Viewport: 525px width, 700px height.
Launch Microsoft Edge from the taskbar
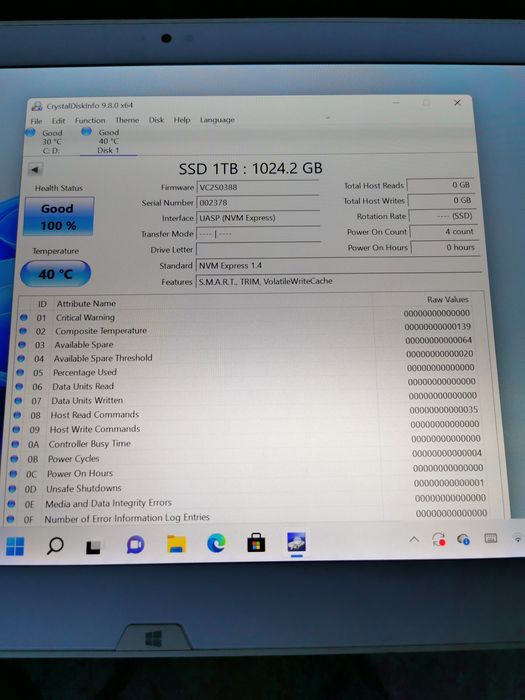[216, 543]
